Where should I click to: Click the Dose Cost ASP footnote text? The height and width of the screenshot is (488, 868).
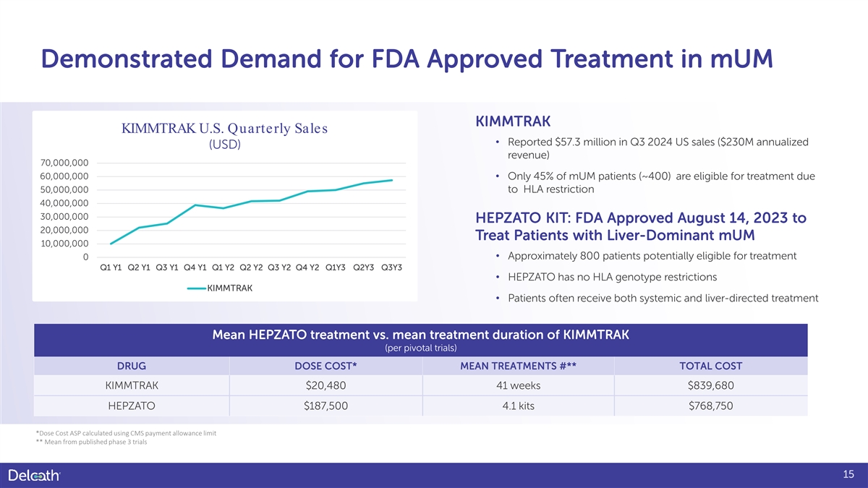(125, 433)
